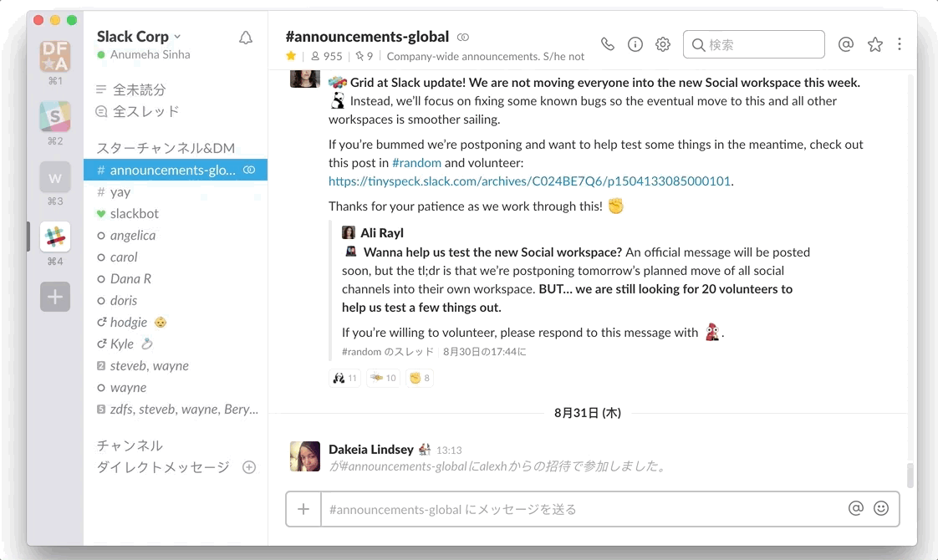This screenshot has height=560, width=938.
Task: Attach a file with plus button
Action: pyautogui.click(x=304, y=509)
